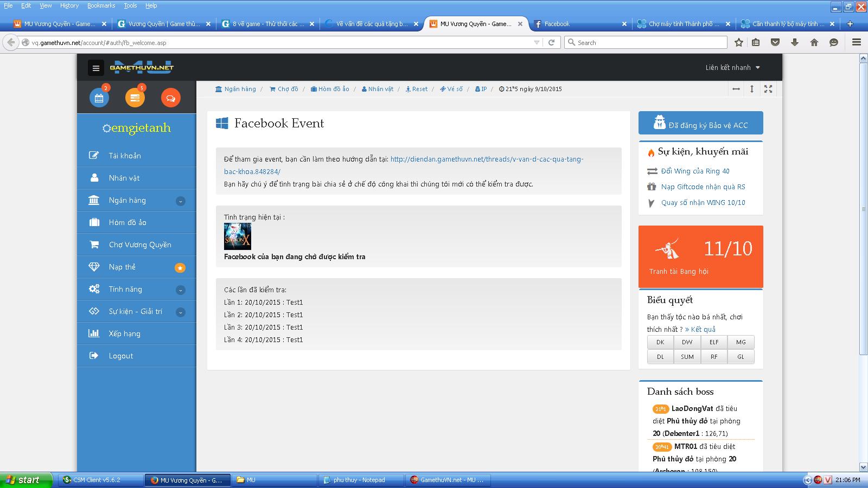Screen dimensions: 868x488
Task: Expand the Sự kiện - Giải trí submenu arrow
Action: 181,312
